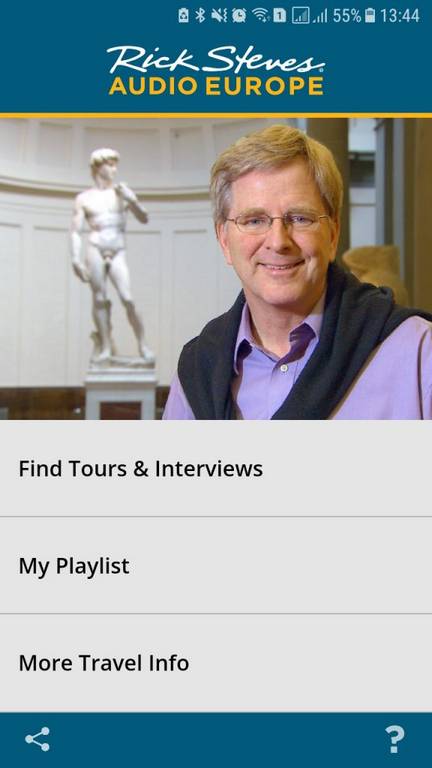The width and height of the screenshot is (432, 768).
Task: Tap the 13:44 clock in status bar
Action: [400, 16]
